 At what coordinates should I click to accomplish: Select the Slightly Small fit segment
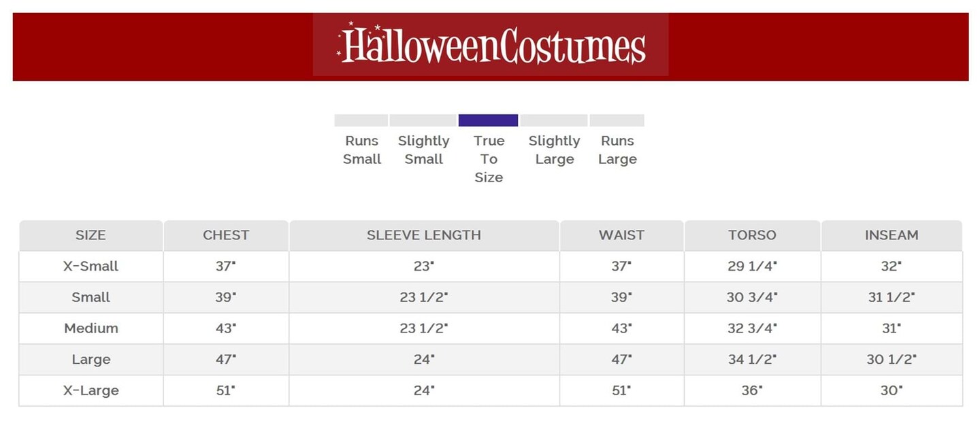click(x=423, y=121)
